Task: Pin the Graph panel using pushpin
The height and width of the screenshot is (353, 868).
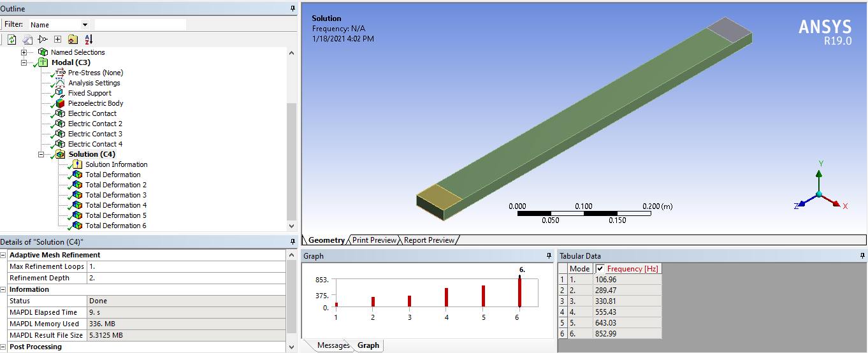Action: 549,256
